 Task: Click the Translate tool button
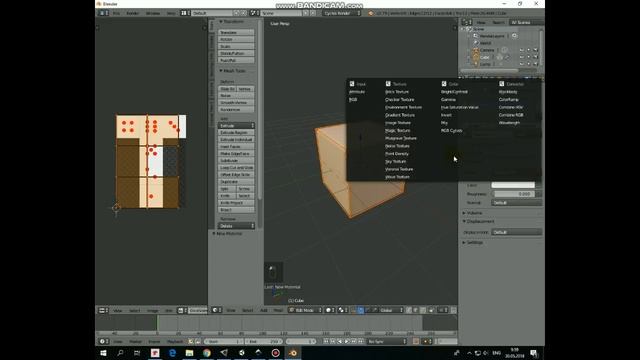tap(236, 32)
